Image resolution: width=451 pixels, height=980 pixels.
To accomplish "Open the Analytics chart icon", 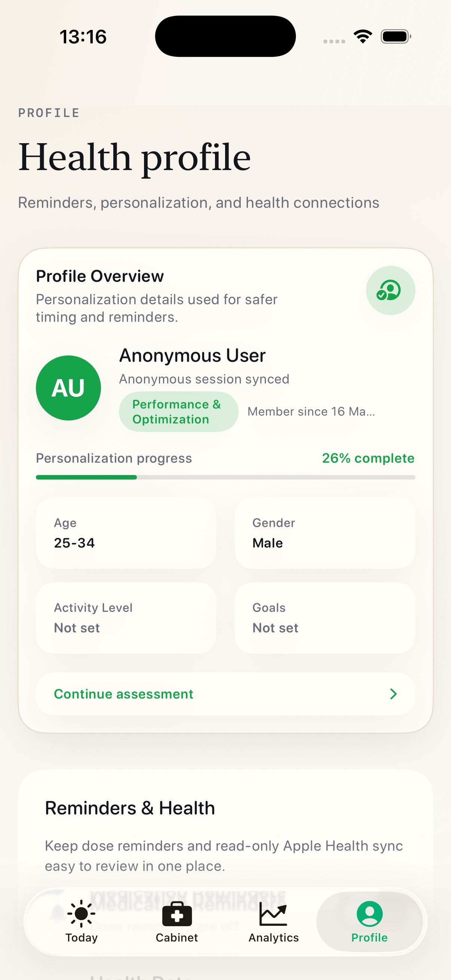I will click(273, 913).
